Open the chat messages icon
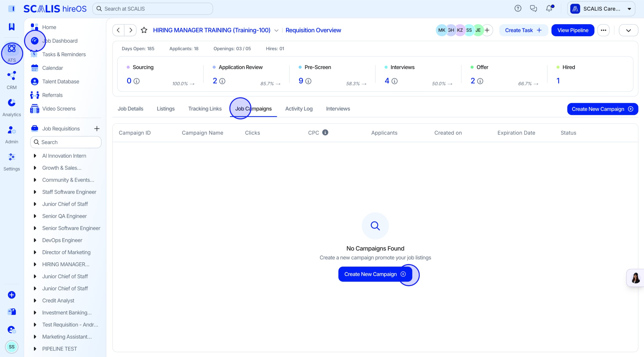 point(533,9)
